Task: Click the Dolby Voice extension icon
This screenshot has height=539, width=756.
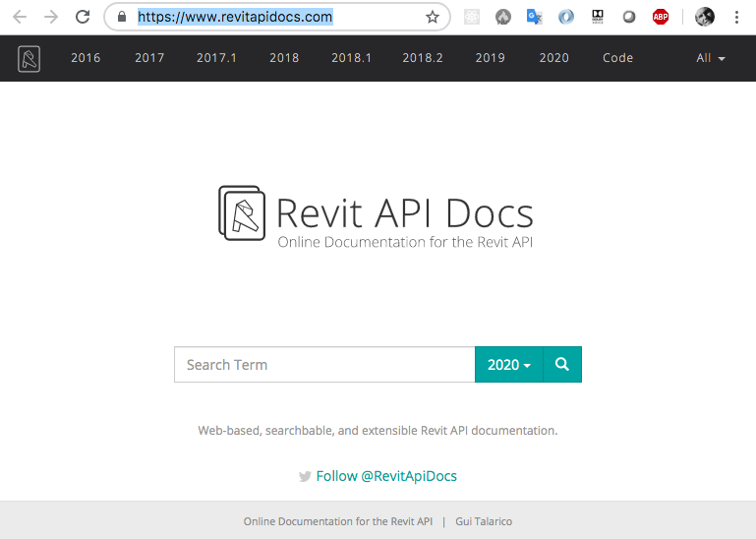Action: tap(598, 17)
